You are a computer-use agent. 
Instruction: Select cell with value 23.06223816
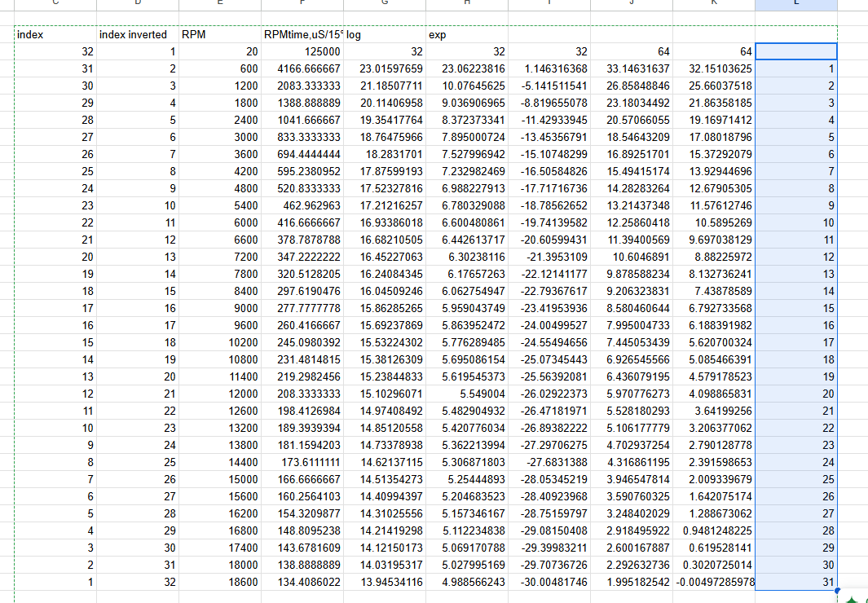tap(467, 68)
